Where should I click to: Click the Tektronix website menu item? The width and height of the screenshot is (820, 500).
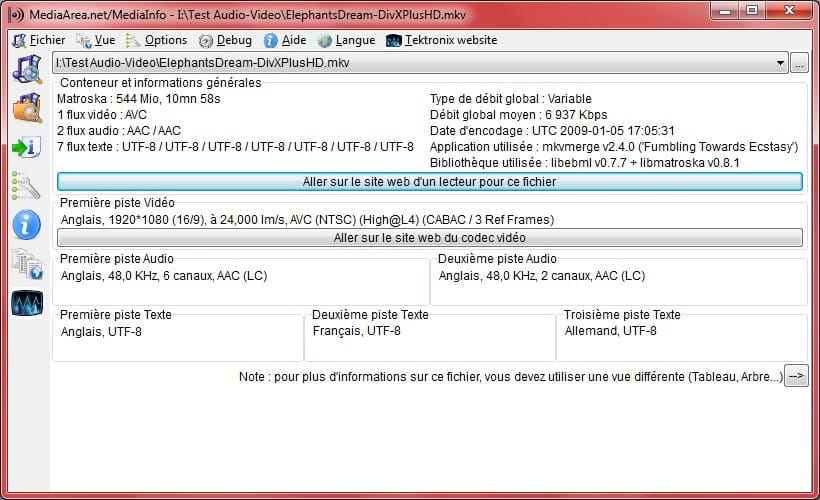442,40
